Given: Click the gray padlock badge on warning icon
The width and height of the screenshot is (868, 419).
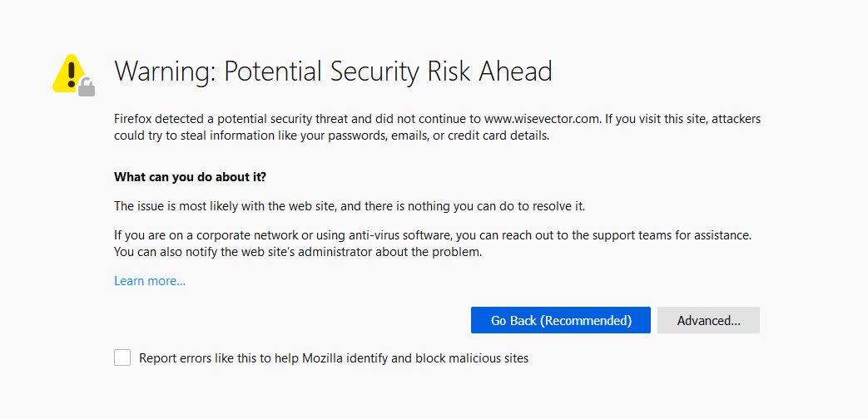Looking at the screenshot, I should pos(87,86).
